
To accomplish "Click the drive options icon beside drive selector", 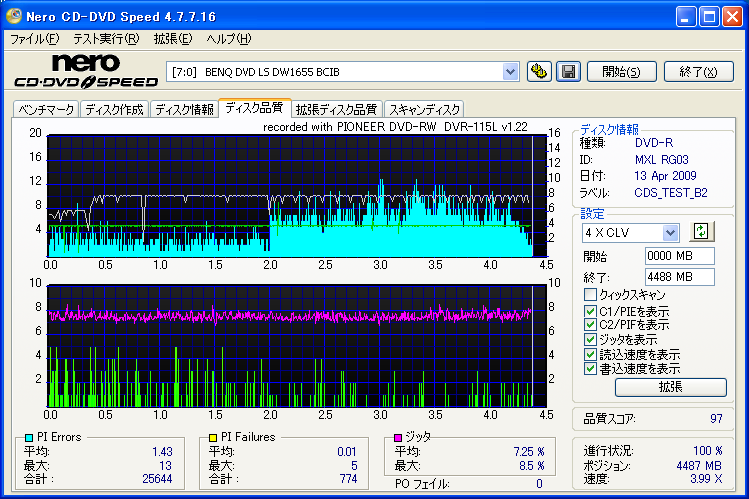I will tap(539, 72).
